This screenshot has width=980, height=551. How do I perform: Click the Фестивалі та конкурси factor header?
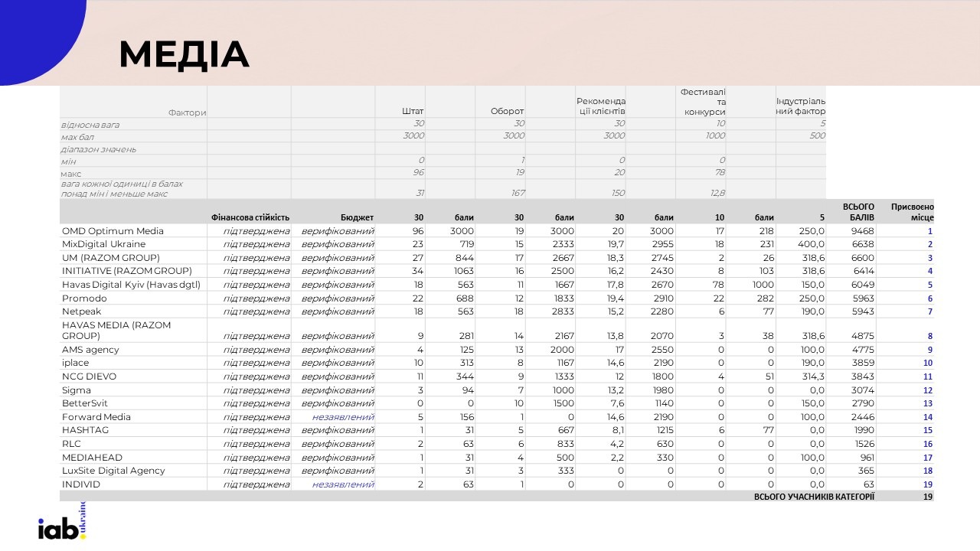(703, 102)
